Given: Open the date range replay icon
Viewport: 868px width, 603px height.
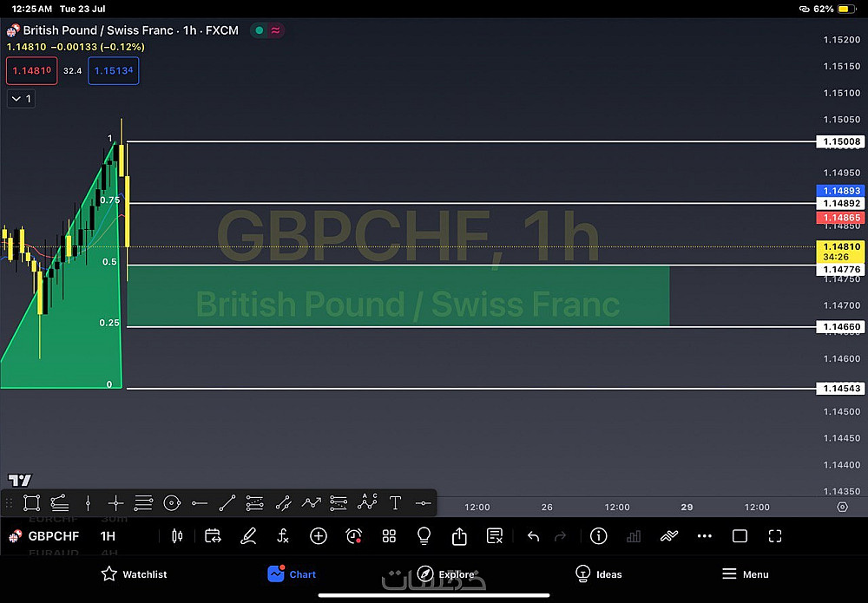Looking at the screenshot, I should pos(213,536).
